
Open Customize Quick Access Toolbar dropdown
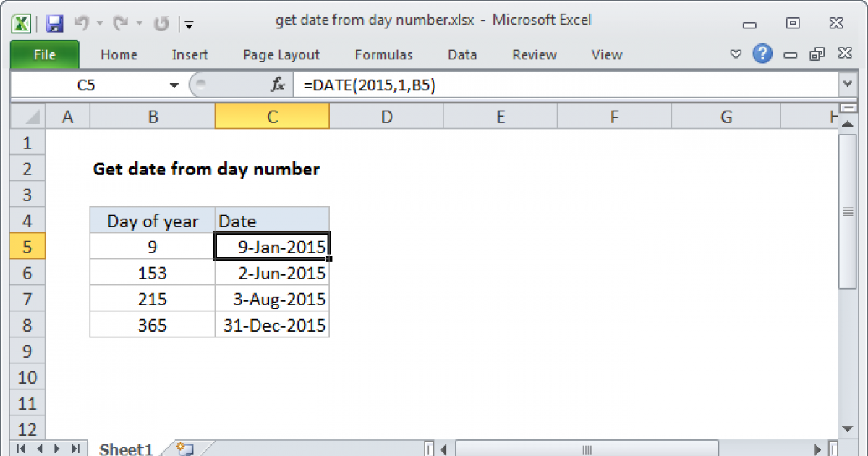tap(189, 24)
